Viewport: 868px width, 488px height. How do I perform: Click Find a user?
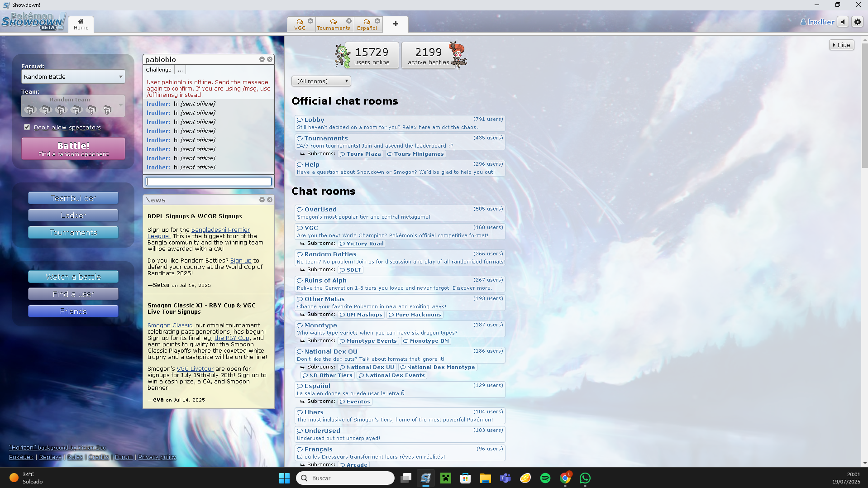[73, 294]
